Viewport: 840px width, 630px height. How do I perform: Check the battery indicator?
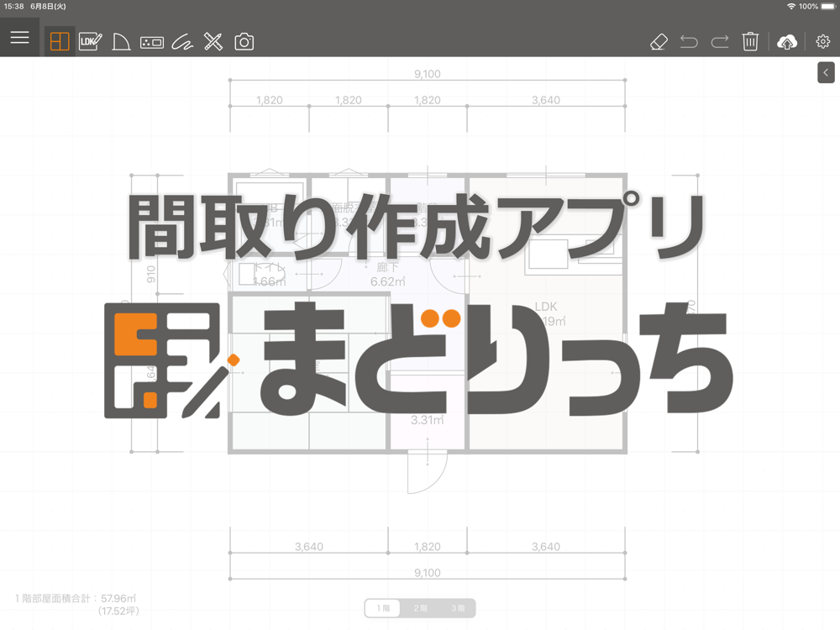828,7
